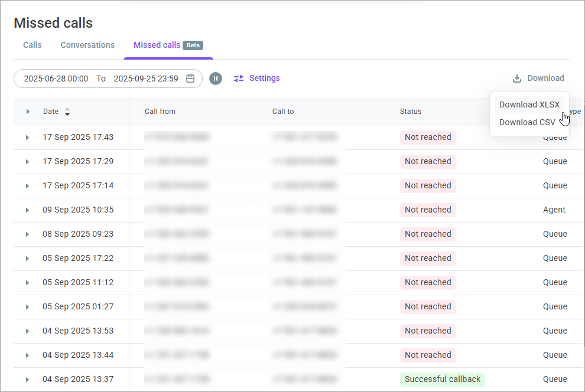Choose Download CSV from the menu
This screenshot has height=392, width=585.
point(526,122)
